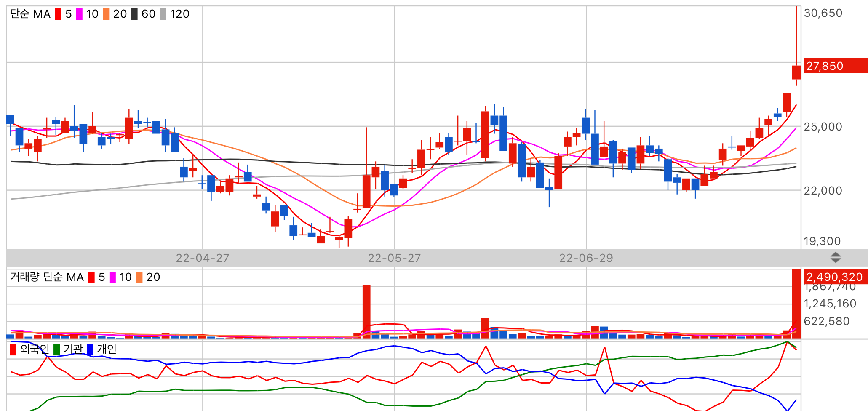This screenshot has width=868, height=416.
Task: Click the red 외국인 legend swatch
Action: 13,349
